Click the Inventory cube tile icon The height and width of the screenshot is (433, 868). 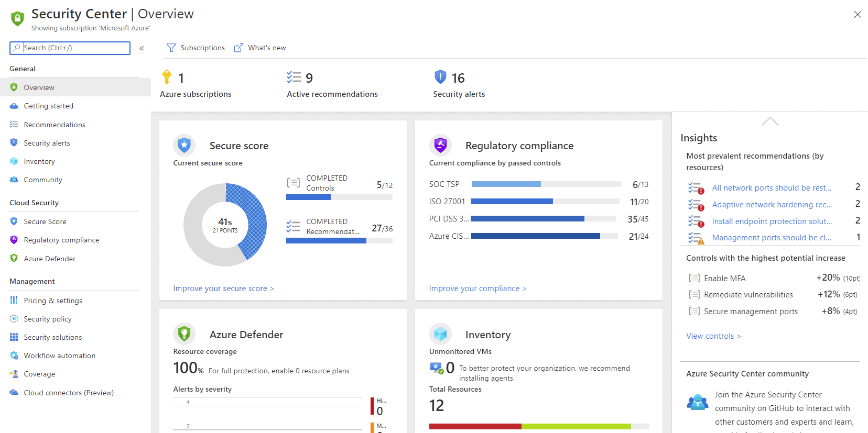440,334
